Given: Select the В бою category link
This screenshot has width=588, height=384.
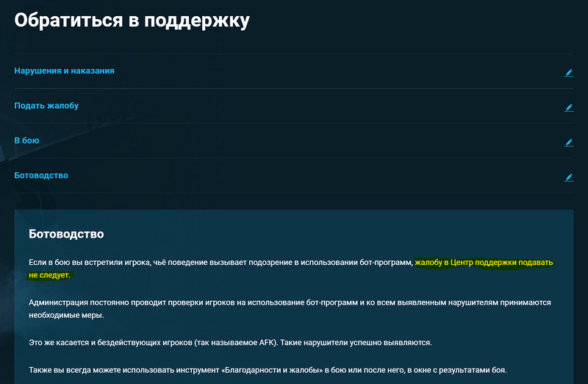Looking at the screenshot, I should click(x=26, y=141).
